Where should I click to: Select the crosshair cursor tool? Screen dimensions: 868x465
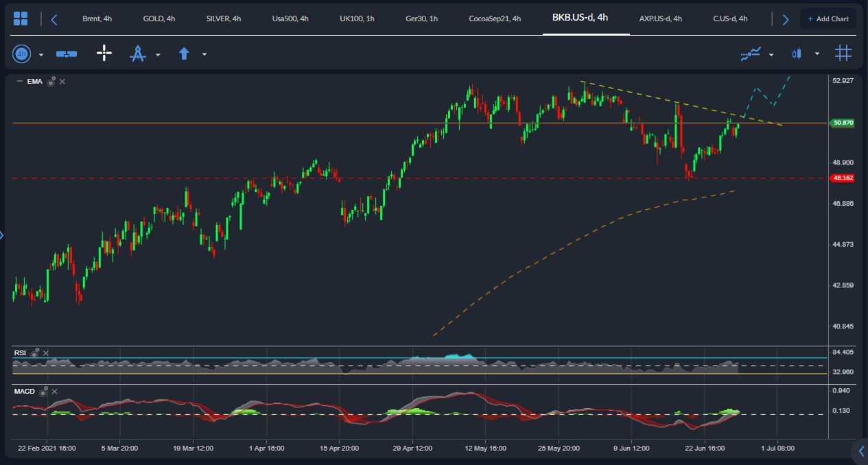tap(104, 53)
